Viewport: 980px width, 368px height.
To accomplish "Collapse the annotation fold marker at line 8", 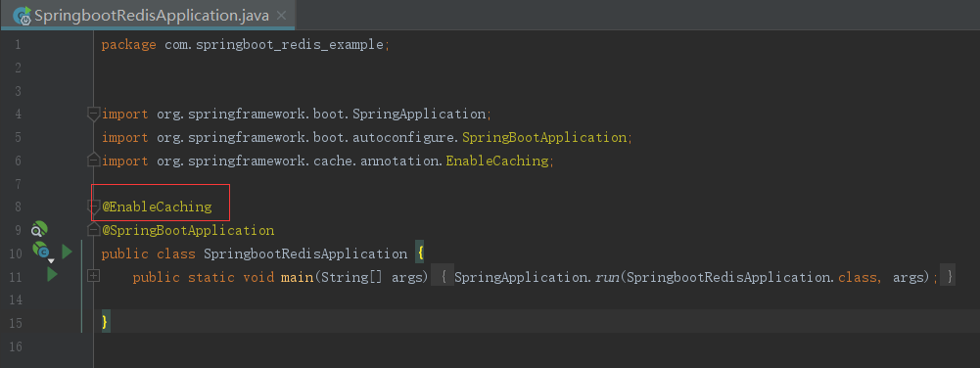I will pyautogui.click(x=94, y=207).
